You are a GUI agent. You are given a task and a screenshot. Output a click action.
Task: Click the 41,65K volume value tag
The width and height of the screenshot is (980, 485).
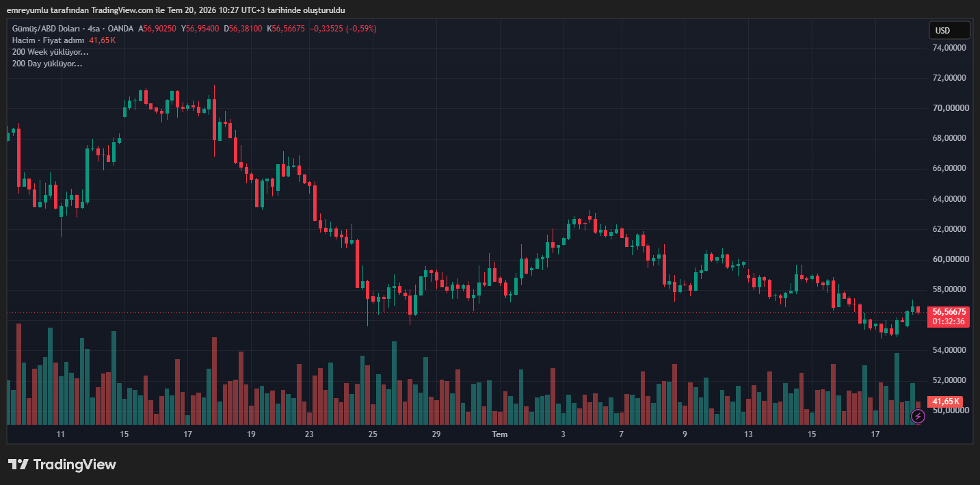point(944,402)
